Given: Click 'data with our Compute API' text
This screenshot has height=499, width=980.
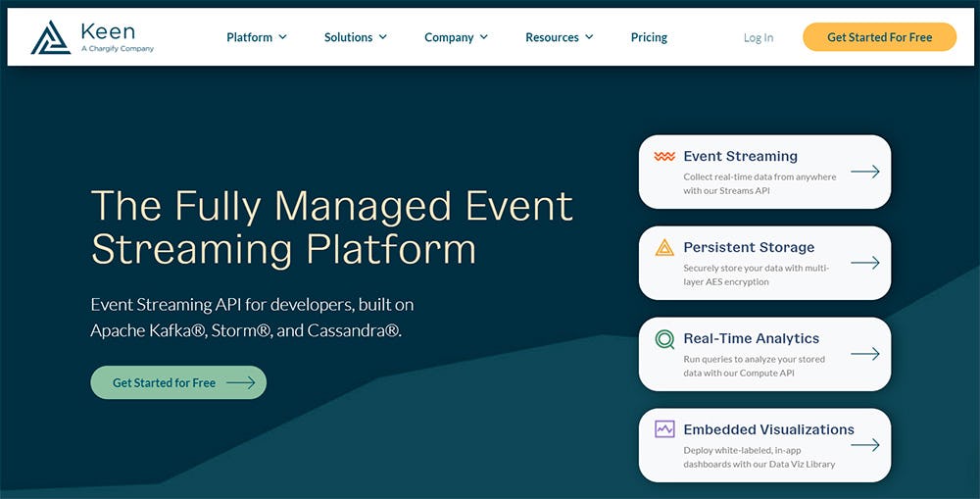Looking at the screenshot, I should click(739, 374).
